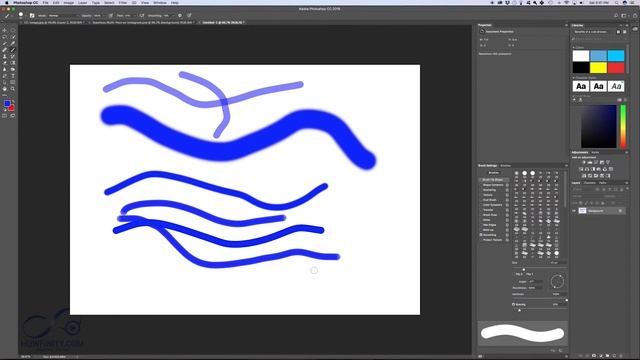Select the Hand tool

[x=4, y=89]
